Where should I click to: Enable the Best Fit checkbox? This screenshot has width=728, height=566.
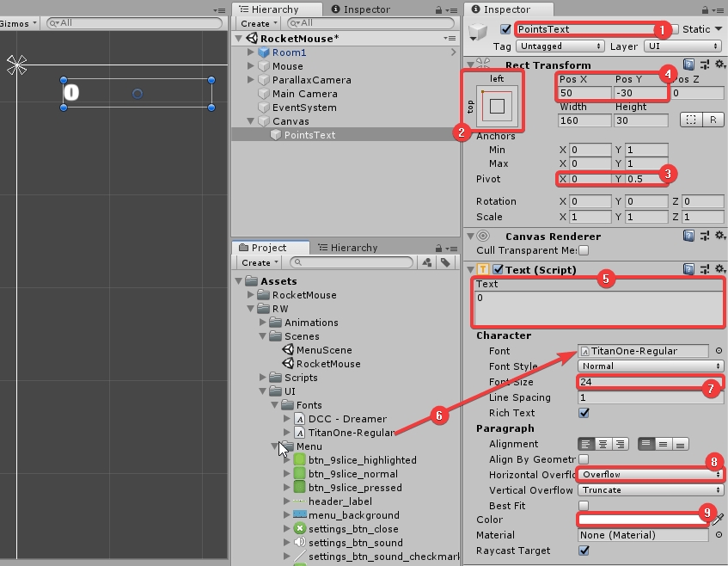pos(584,506)
